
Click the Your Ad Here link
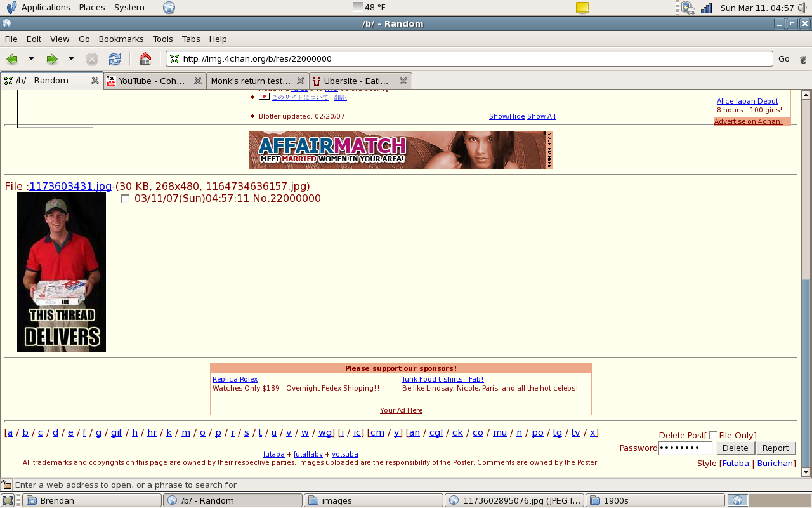pos(401,410)
